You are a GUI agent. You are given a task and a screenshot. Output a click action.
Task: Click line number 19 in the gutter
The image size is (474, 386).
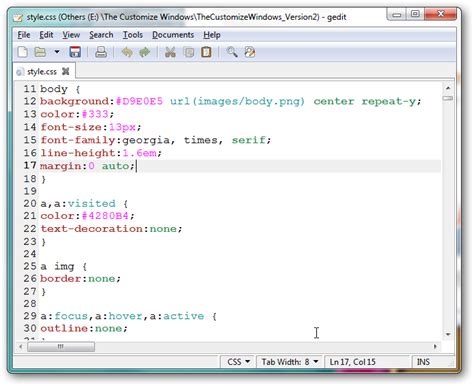(x=30, y=191)
